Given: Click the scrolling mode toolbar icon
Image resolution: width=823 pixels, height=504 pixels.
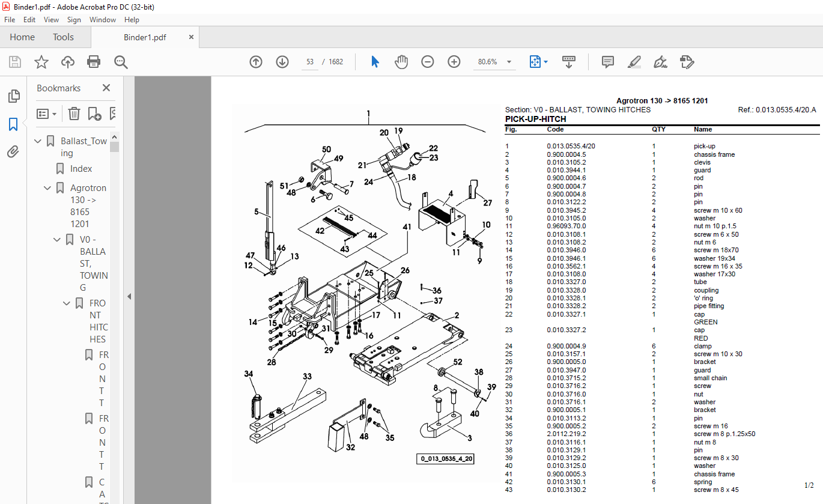Looking at the screenshot, I should (x=569, y=62).
